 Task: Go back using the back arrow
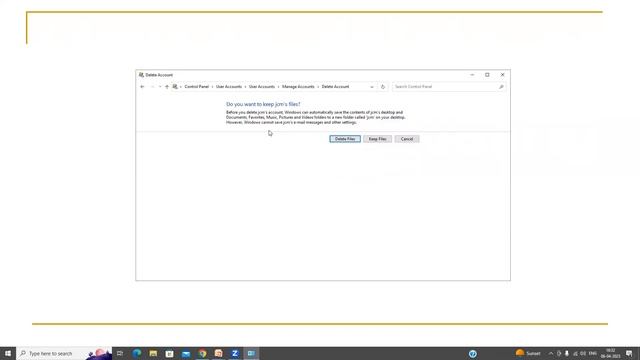[x=142, y=87]
